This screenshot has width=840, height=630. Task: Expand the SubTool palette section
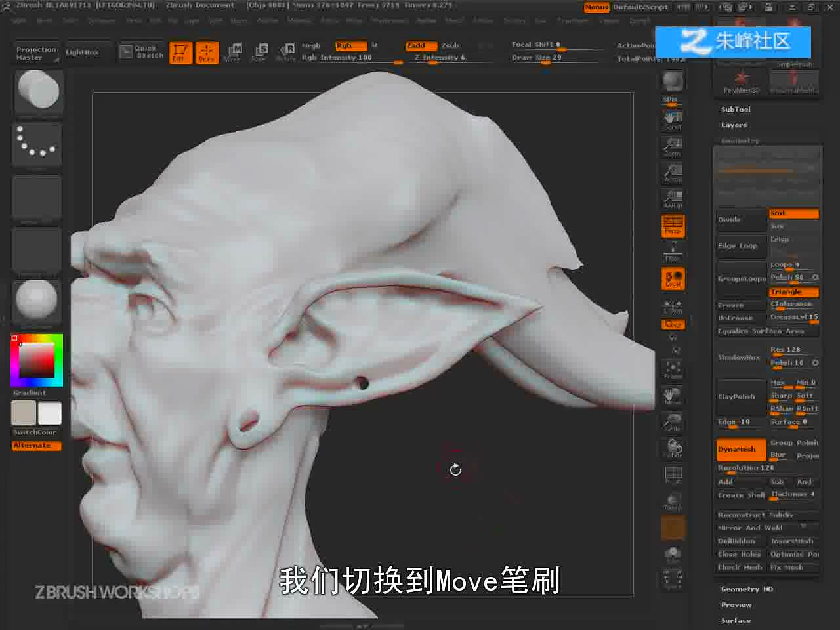[736, 110]
